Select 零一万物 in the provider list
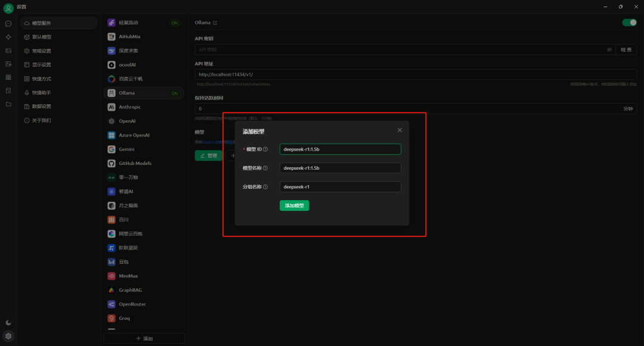 coord(144,177)
